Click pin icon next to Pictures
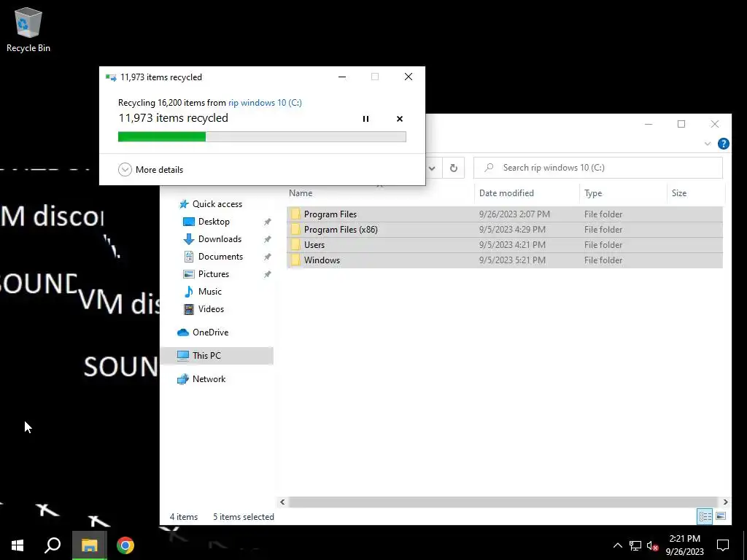 click(x=267, y=274)
